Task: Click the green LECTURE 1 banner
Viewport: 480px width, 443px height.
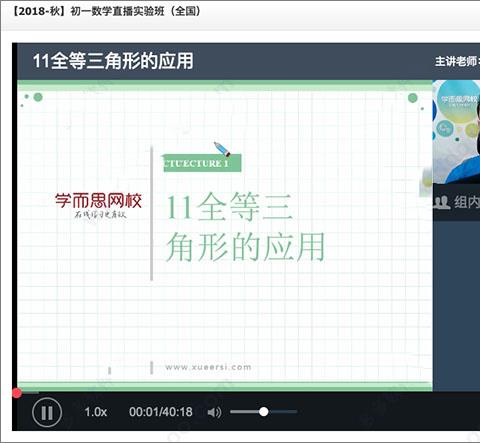Action: 202,163
